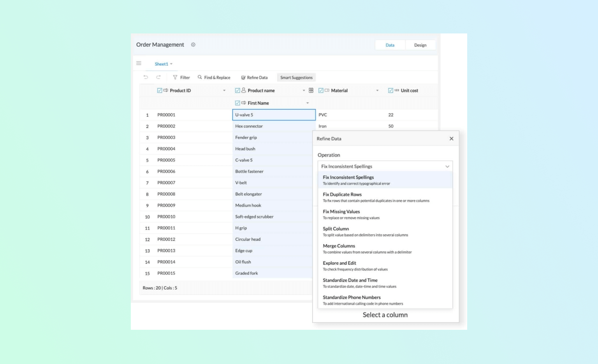Choose Explore and Edit operation
The width and height of the screenshot is (598, 364).
[x=385, y=266]
